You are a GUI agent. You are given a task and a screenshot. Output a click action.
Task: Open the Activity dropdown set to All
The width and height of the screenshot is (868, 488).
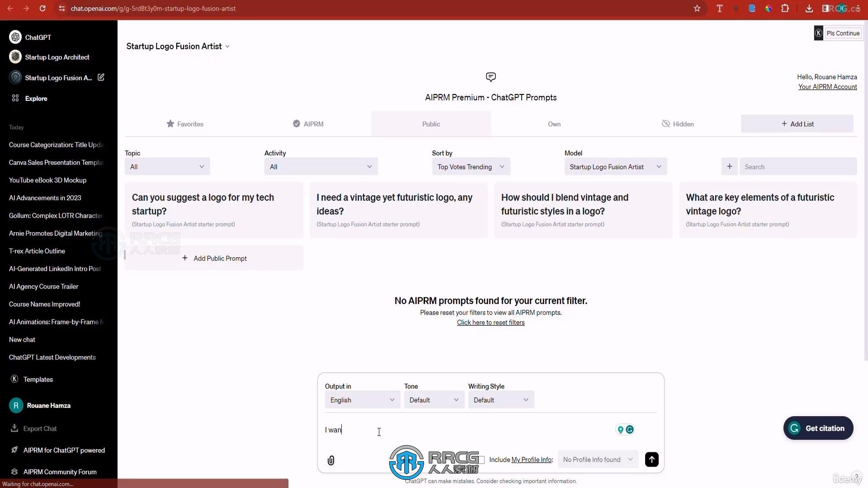(321, 166)
